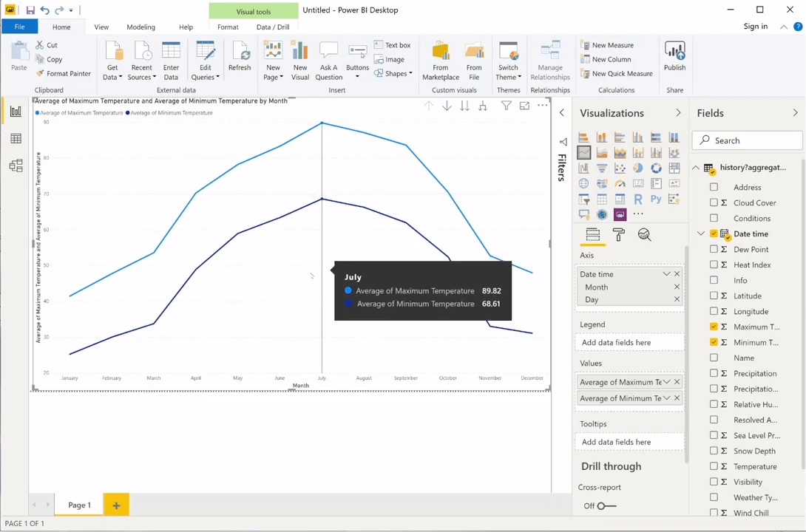Switch to the Format ribbon tab
The width and height of the screenshot is (806, 532).
(227, 27)
